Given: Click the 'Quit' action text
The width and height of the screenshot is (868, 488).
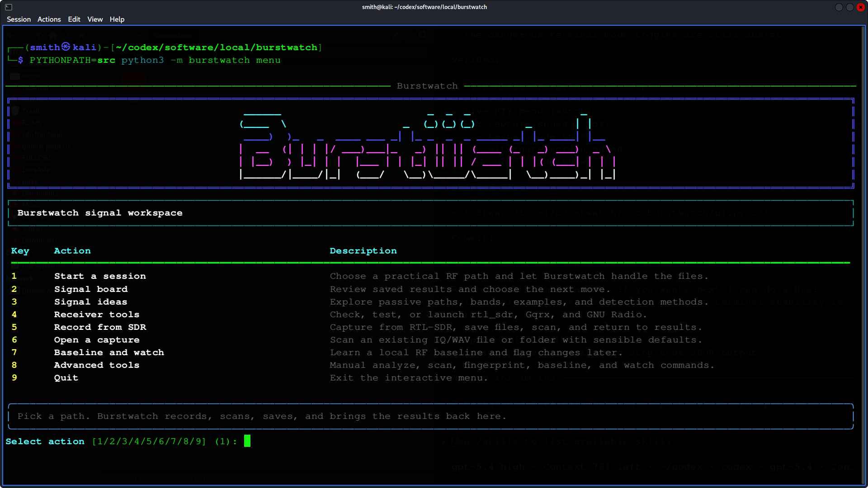Looking at the screenshot, I should click(66, 378).
